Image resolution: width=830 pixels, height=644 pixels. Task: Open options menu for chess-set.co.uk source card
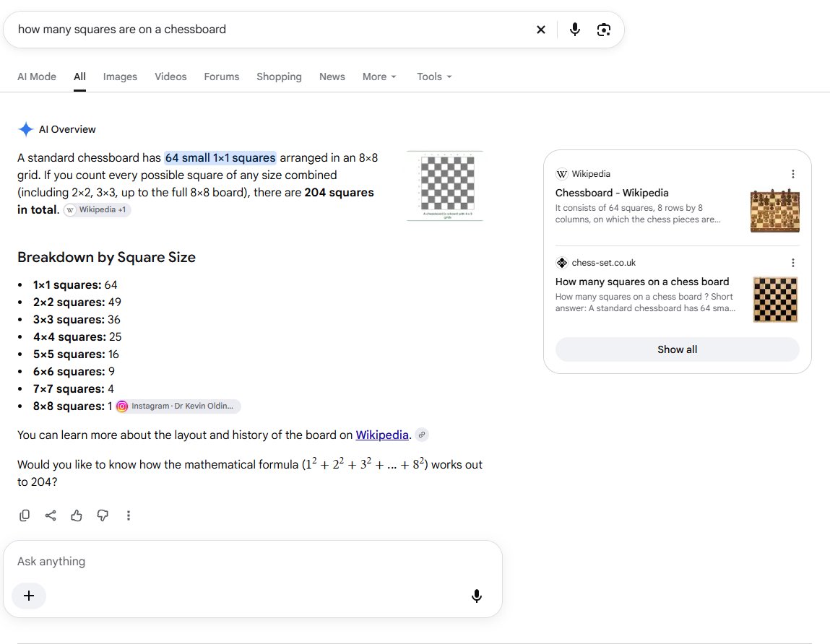coord(792,263)
